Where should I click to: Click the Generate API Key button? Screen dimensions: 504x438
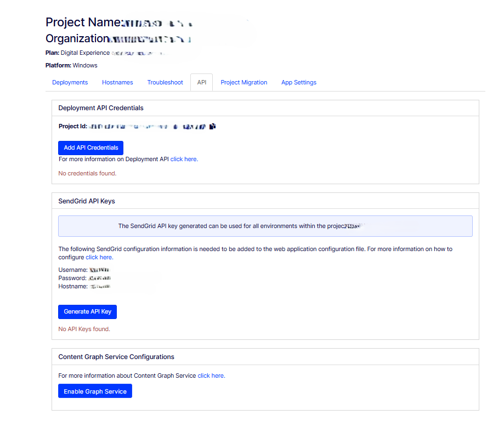(x=87, y=312)
